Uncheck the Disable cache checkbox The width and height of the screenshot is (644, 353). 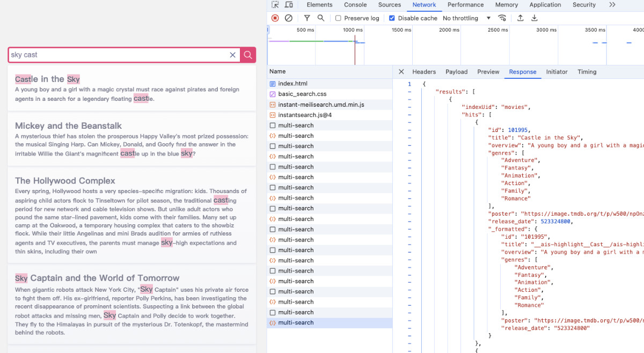tap(392, 18)
